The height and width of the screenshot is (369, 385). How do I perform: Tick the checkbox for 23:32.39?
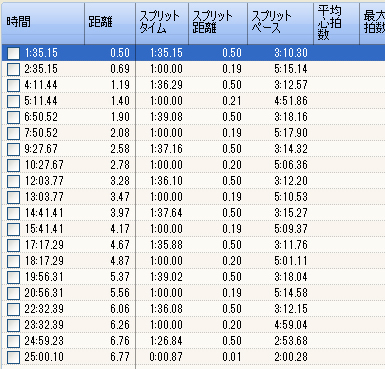click(14, 325)
